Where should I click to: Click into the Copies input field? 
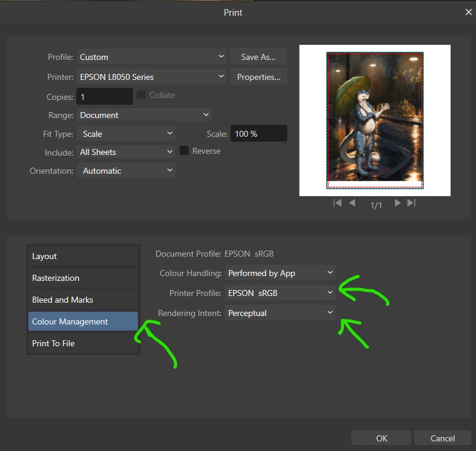pyautogui.click(x=104, y=97)
